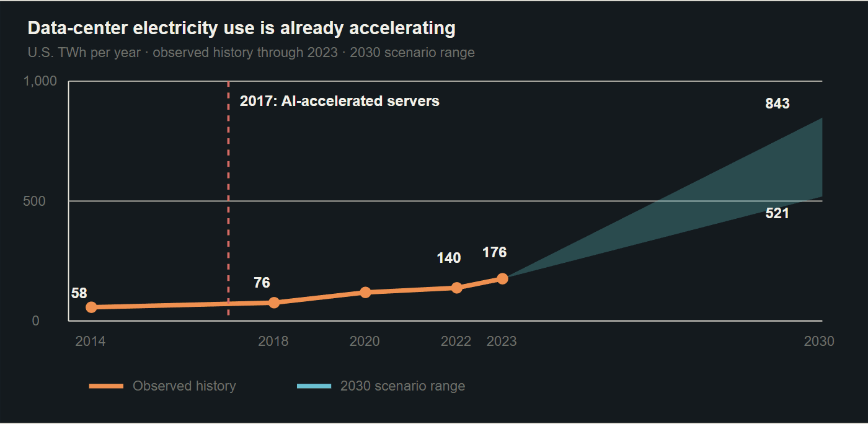Click the 1,000 y-axis tick label

[40, 81]
